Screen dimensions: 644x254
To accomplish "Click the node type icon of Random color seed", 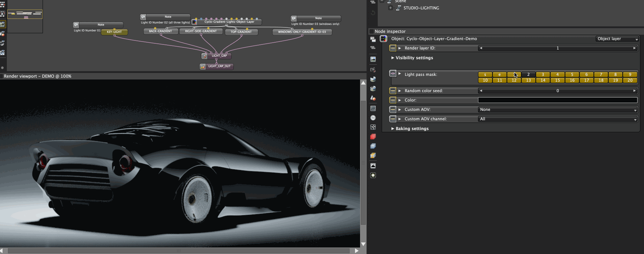I will click(x=393, y=91).
